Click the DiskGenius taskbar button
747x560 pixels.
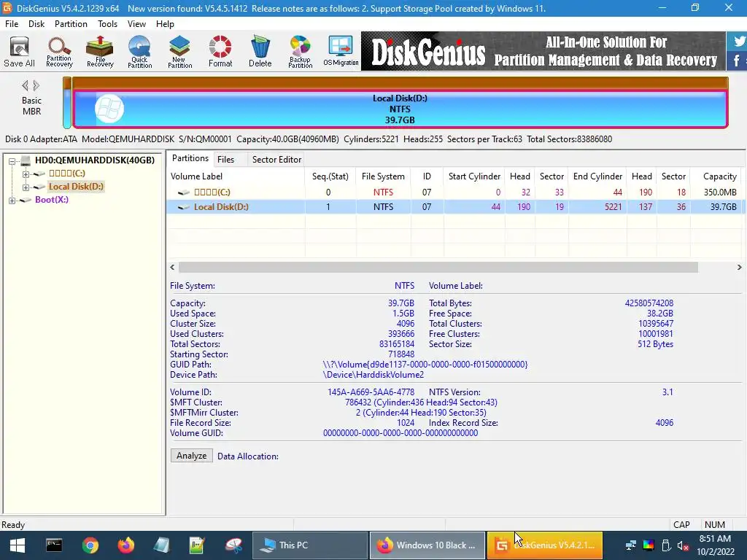(544, 545)
